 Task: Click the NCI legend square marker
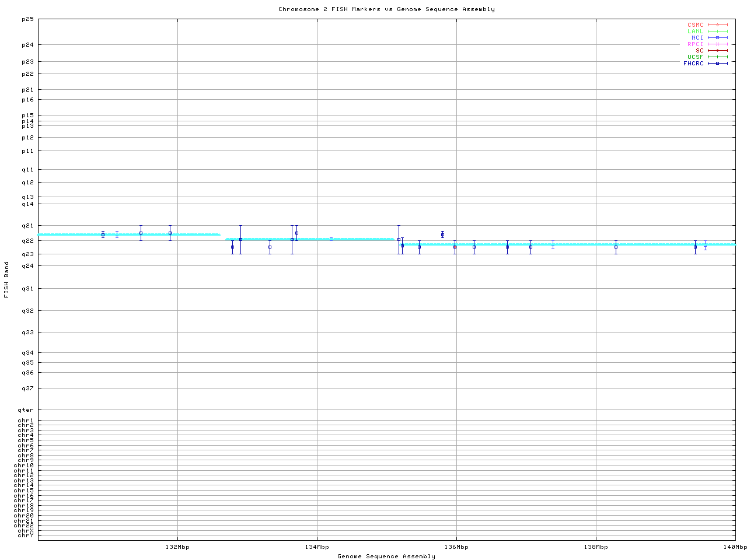(718, 38)
